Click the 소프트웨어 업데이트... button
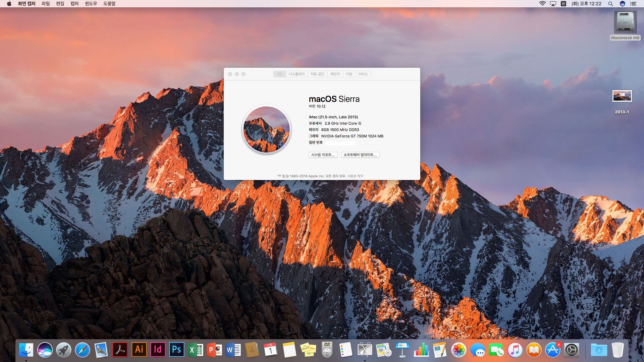Screen dimensions: 644x362 (x=360, y=155)
